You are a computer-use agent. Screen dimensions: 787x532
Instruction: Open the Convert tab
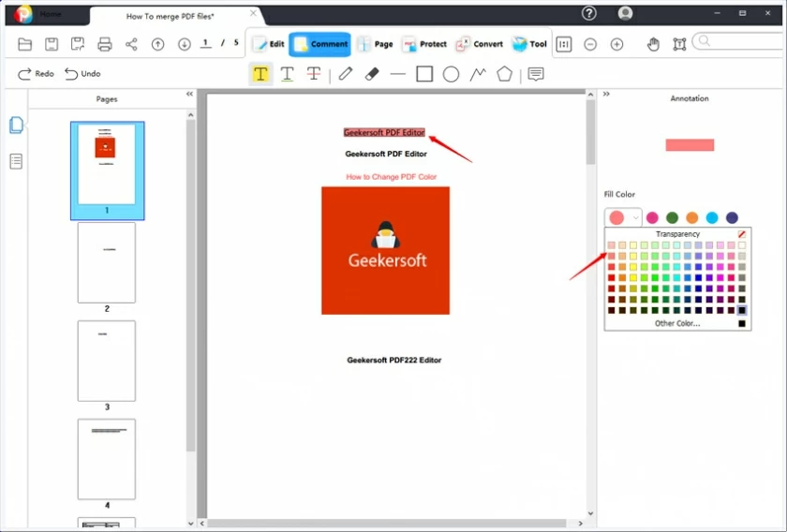click(x=480, y=44)
